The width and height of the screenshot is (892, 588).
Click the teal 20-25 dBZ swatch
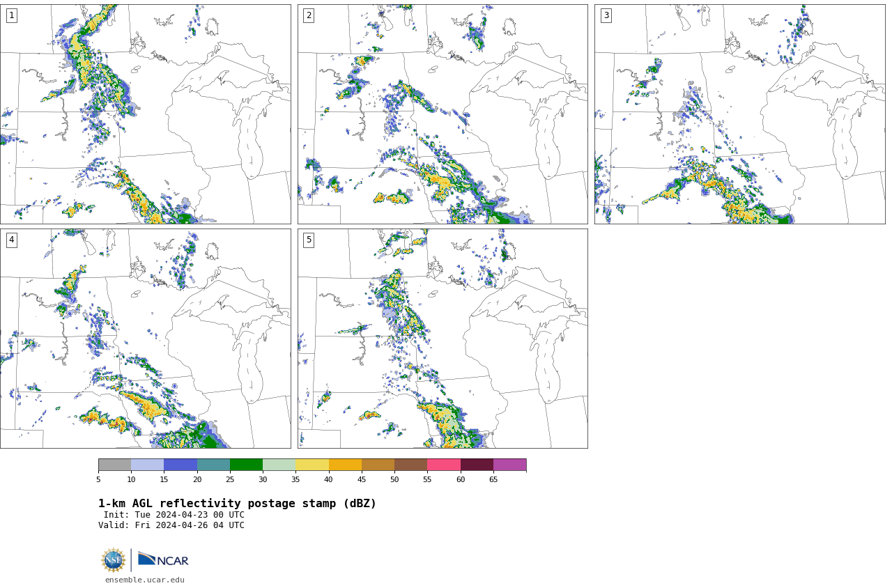[213, 465]
